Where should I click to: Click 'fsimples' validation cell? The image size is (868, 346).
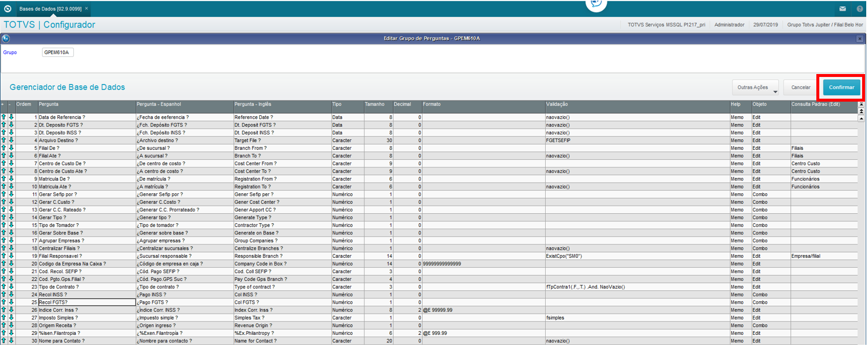(x=637, y=317)
